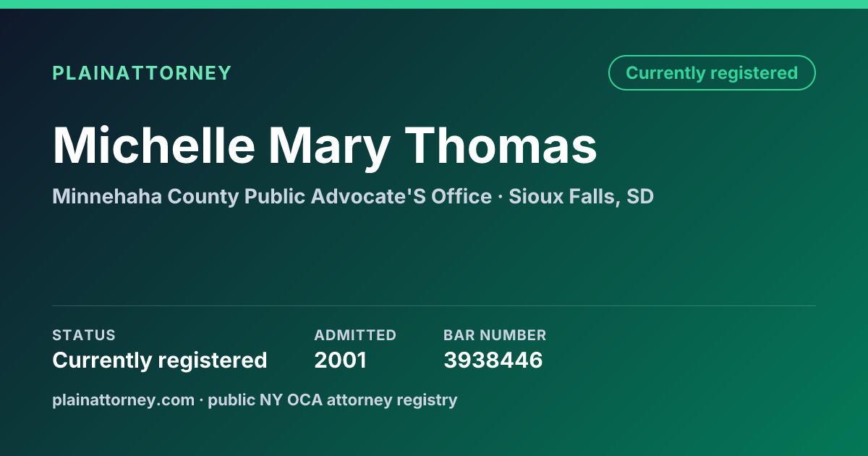This screenshot has height=456, width=868.
Task: Click the Sioux Falls, SD location text
Action: point(581,196)
